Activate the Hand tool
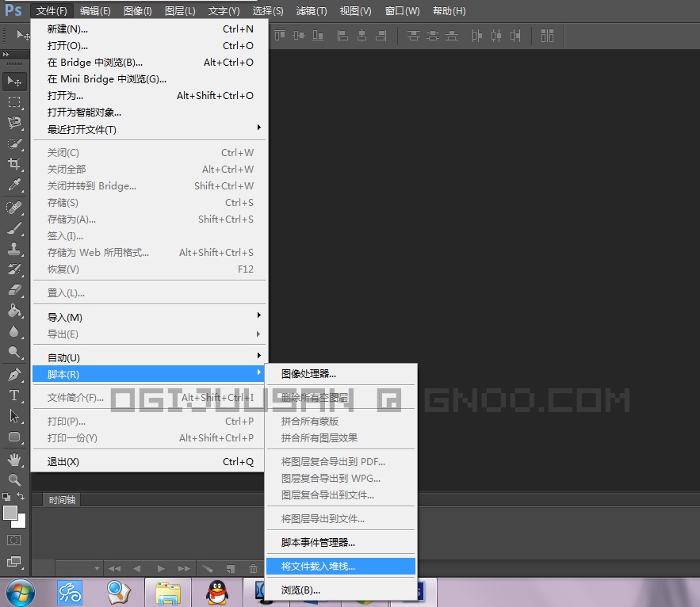This screenshot has width=700, height=607. click(14, 460)
